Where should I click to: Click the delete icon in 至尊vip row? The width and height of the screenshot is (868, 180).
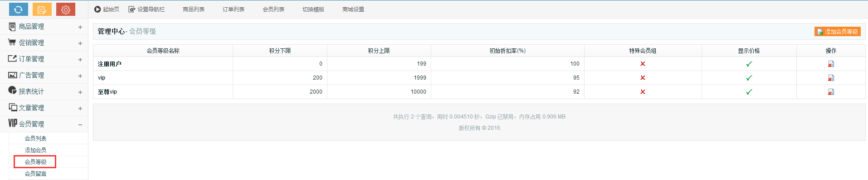pyautogui.click(x=831, y=92)
